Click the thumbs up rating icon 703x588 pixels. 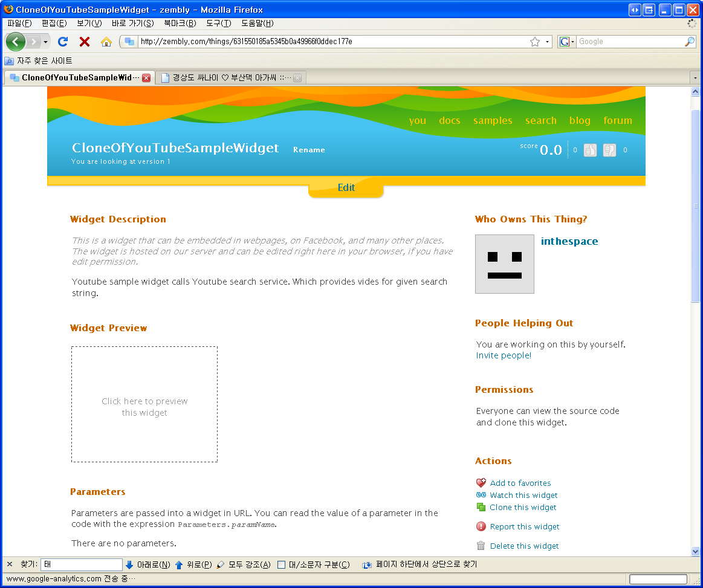point(590,150)
